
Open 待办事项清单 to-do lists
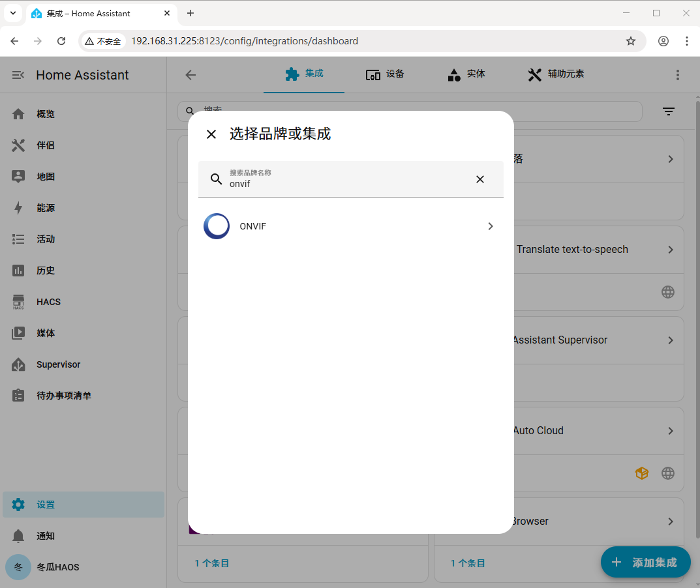click(84, 396)
